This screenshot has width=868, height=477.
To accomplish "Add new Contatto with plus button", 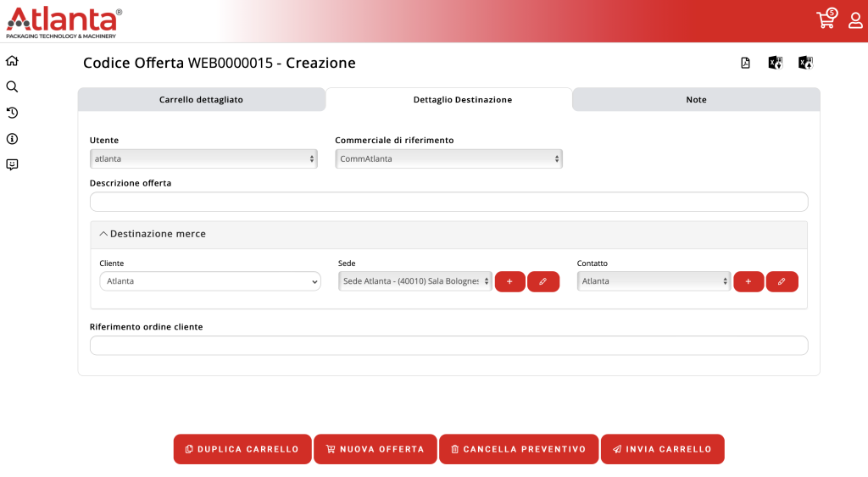I will click(x=748, y=281).
